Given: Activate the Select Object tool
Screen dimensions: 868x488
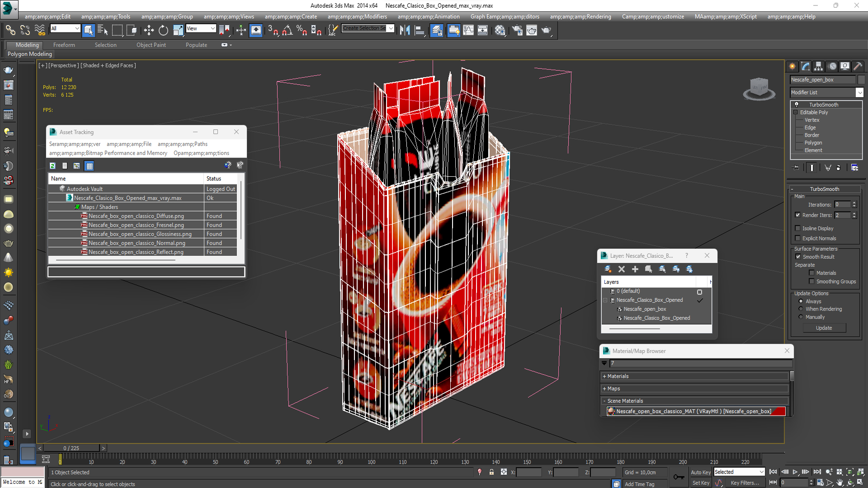Looking at the screenshot, I should (88, 30).
